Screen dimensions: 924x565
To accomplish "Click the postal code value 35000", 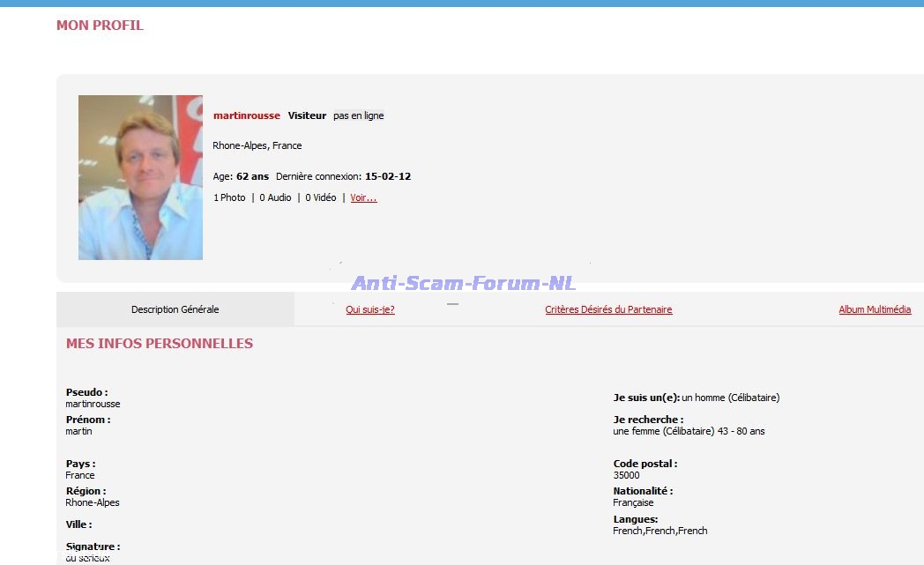I will [x=626, y=475].
